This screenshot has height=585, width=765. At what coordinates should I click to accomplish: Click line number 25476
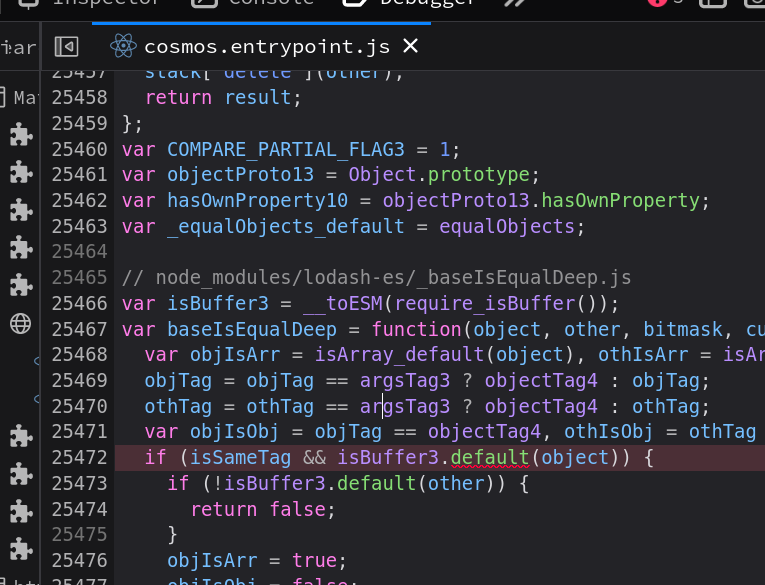tap(80, 561)
